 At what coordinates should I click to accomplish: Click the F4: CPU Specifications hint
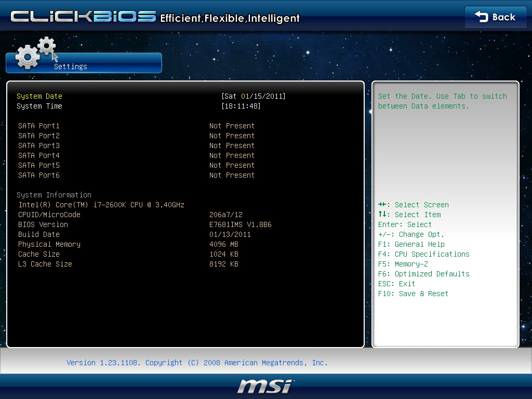pos(424,255)
